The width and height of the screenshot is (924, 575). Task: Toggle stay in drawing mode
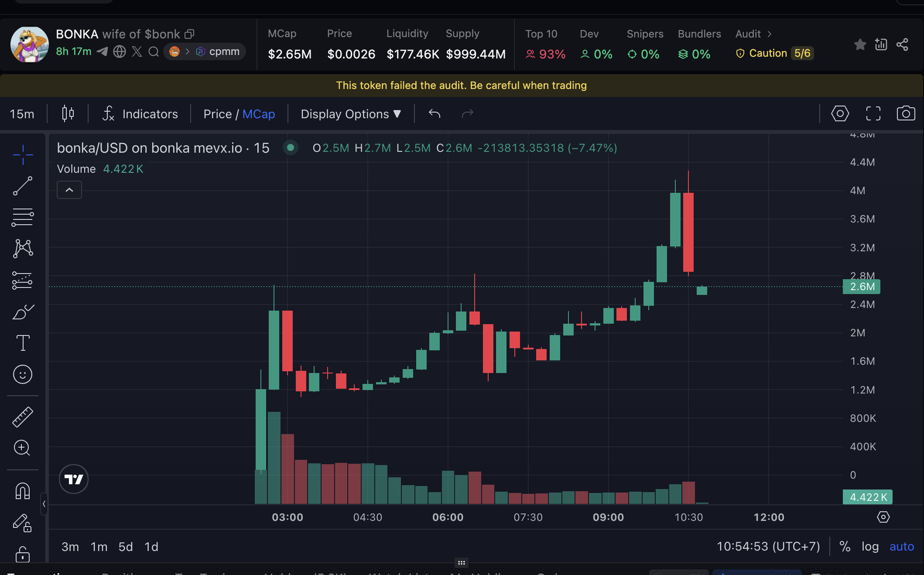[x=23, y=522]
